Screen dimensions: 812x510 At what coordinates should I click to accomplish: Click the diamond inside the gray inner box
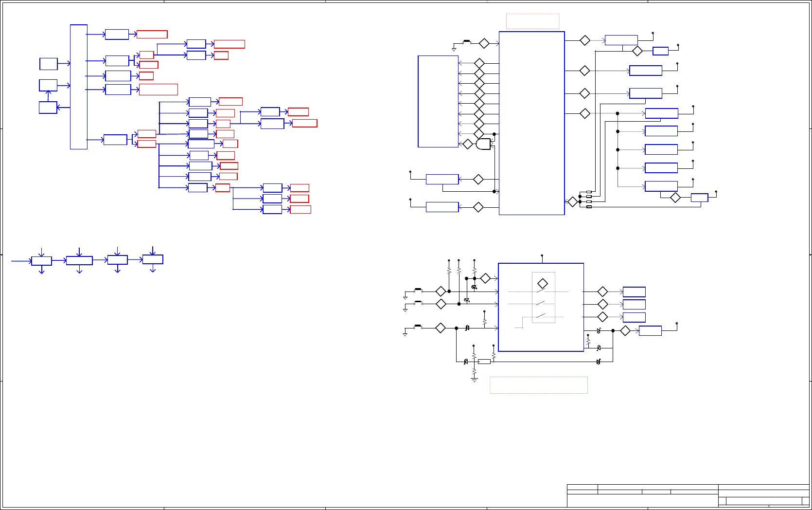pyautogui.click(x=543, y=283)
